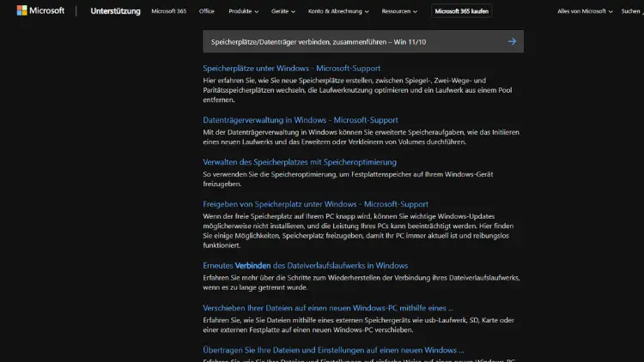Expand the Geräte dropdown
Image resolution: width=644 pixels, height=362 pixels.
coord(283,11)
